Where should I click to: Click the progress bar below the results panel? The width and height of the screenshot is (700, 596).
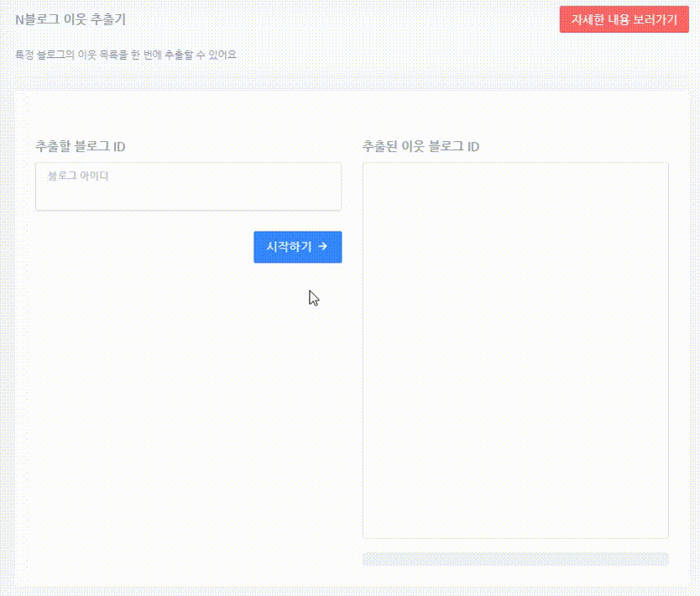pyautogui.click(x=515, y=557)
